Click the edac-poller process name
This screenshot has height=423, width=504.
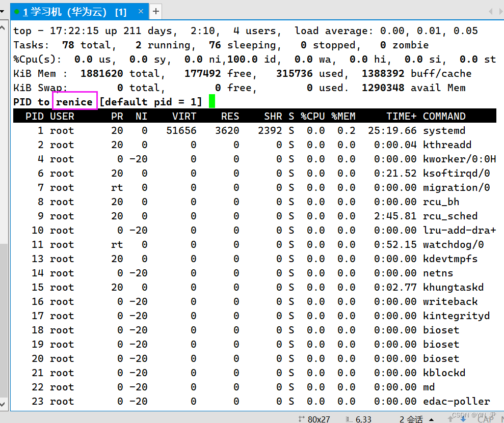pyautogui.click(x=457, y=401)
